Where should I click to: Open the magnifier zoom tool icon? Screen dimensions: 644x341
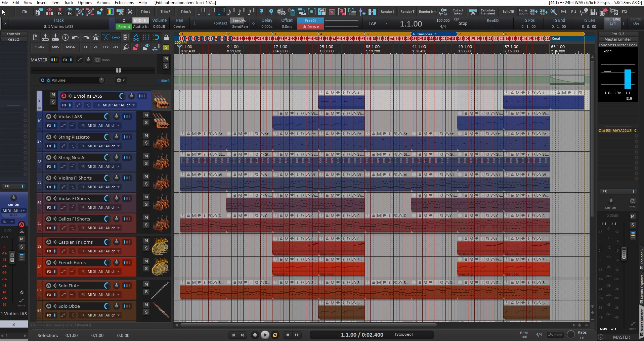click(x=553, y=12)
